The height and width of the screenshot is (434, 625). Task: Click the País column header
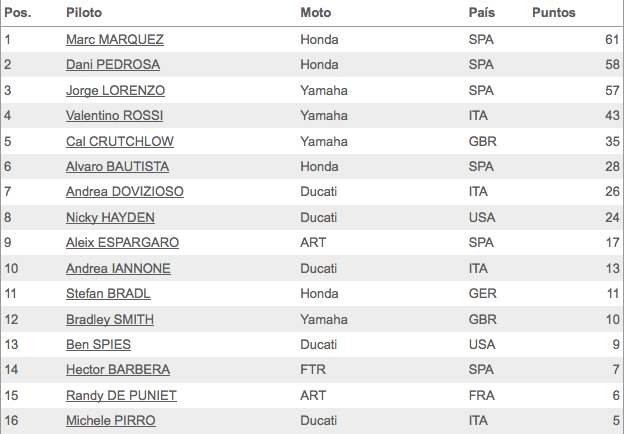[x=482, y=13]
